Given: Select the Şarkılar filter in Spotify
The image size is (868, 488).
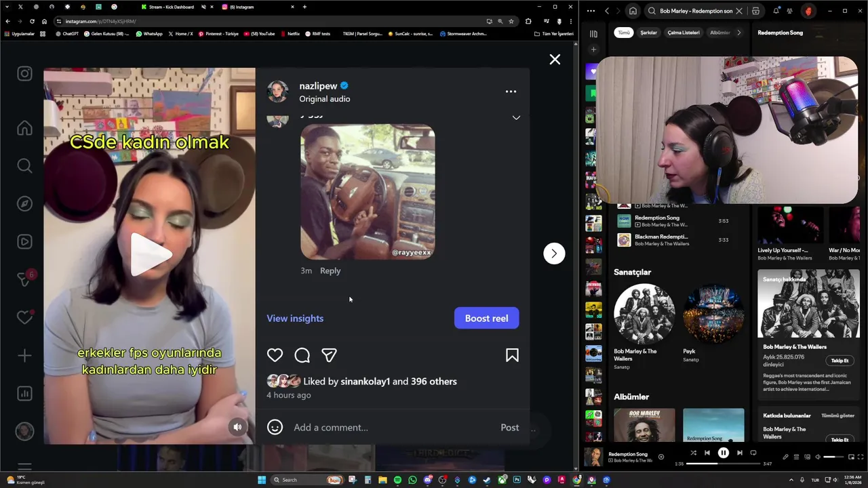Looking at the screenshot, I should [x=649, y=33].
